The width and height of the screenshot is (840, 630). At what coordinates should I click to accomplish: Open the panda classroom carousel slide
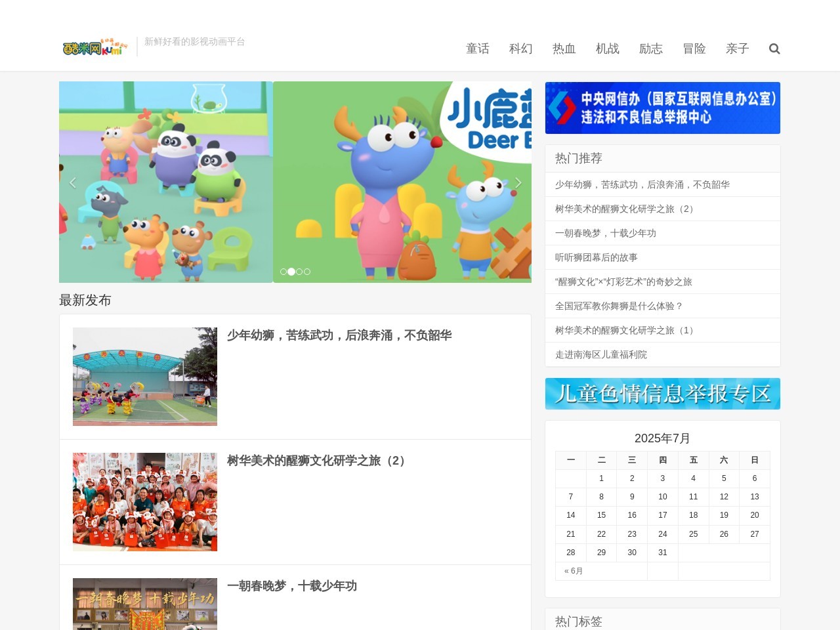166,182
